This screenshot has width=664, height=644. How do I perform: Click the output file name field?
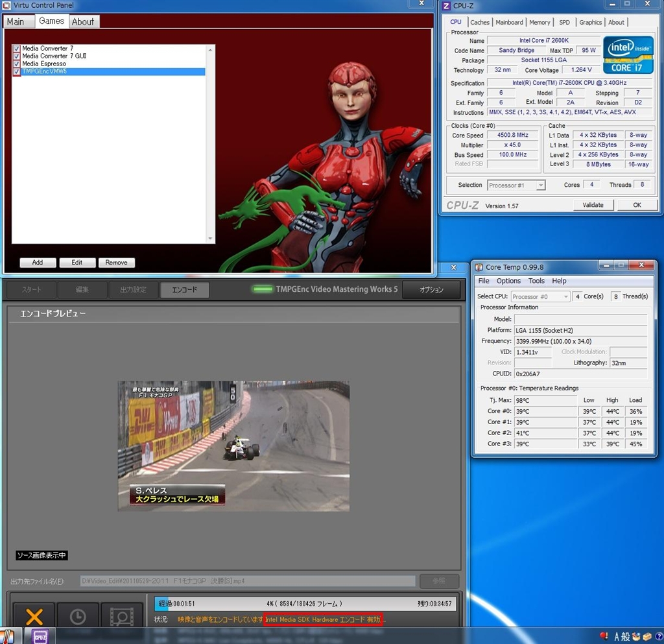coord(248,581)
